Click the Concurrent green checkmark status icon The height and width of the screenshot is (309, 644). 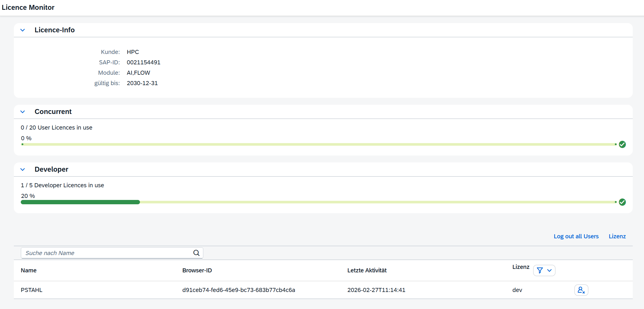622,144
